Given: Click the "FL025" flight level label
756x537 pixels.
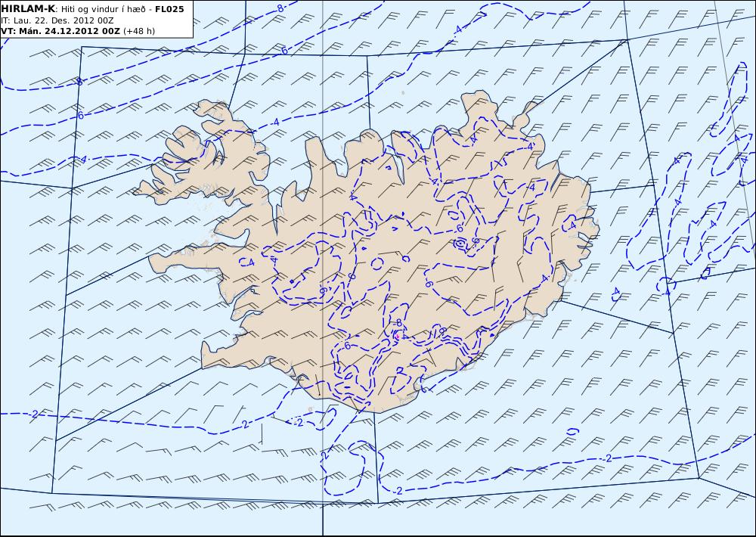Looking at the screenshot, I should coord(169,9).
